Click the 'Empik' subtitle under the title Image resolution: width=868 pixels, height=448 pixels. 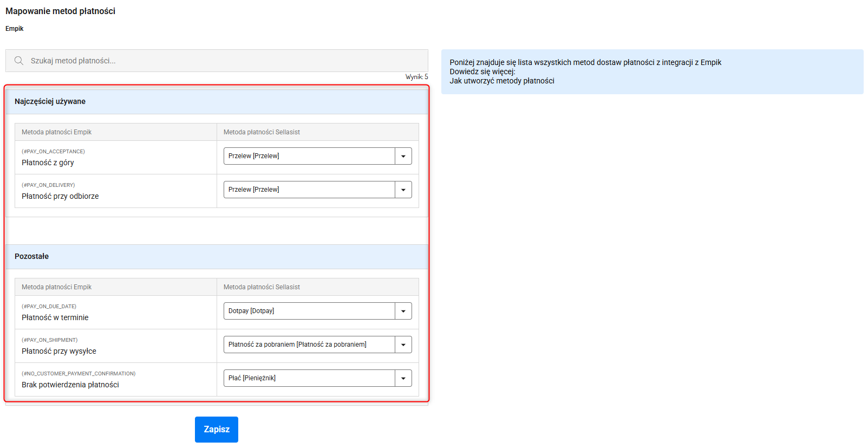pyautogui.click(x=15, y=29)
